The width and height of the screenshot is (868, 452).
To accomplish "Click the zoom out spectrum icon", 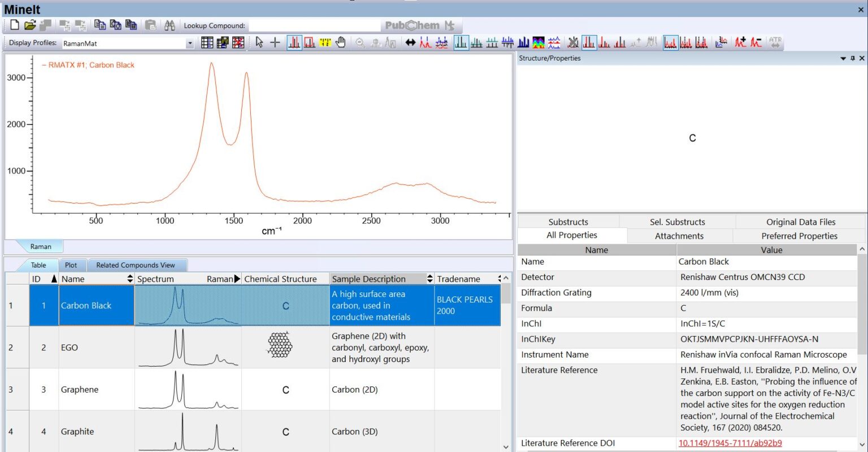I will tap(359, 42).
